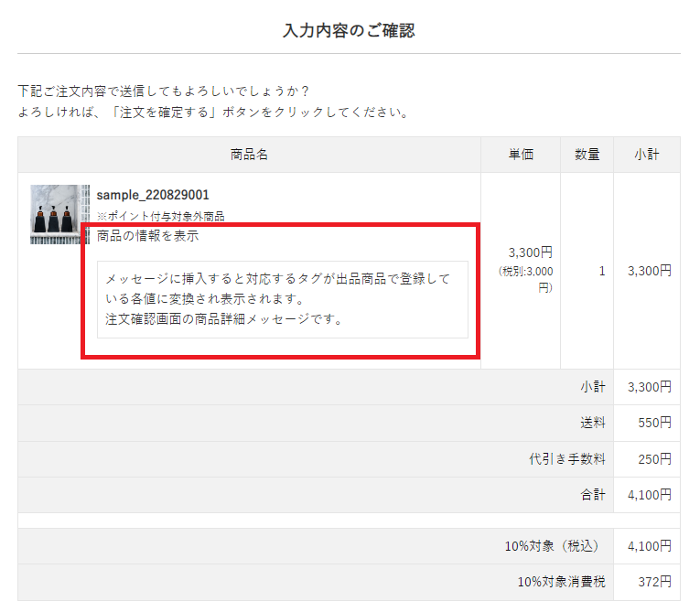Click the 商品名 column header
This screenshot has height=612, width=700.
point(249,155)
